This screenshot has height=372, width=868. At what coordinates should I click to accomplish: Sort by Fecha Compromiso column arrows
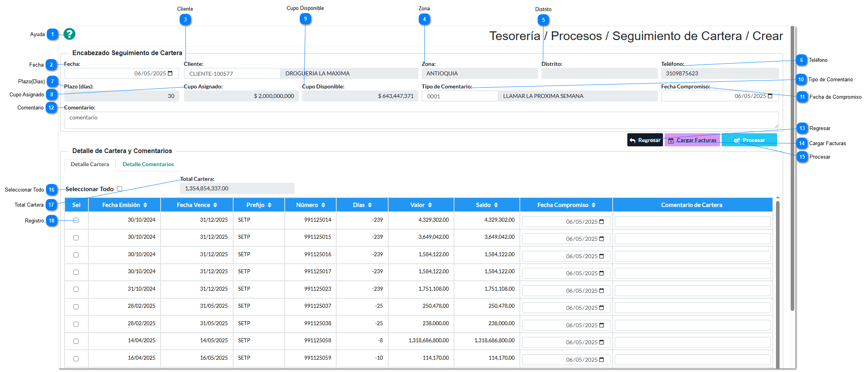pos(594,205)
